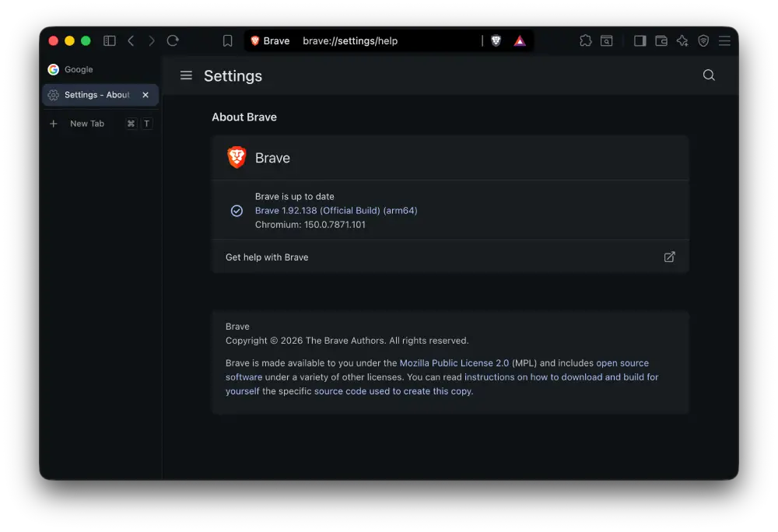Open the Leo AI sparkle icon

point(682,40)
